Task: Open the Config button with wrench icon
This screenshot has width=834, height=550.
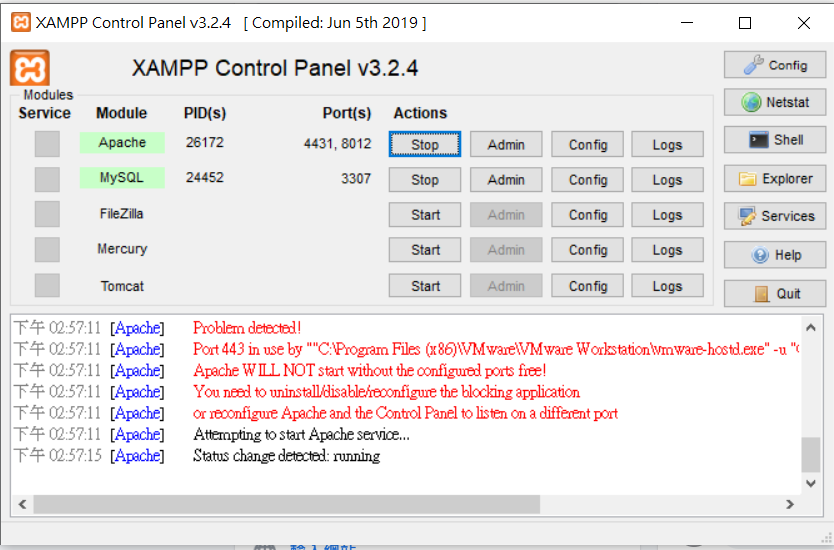Action: 775,65
